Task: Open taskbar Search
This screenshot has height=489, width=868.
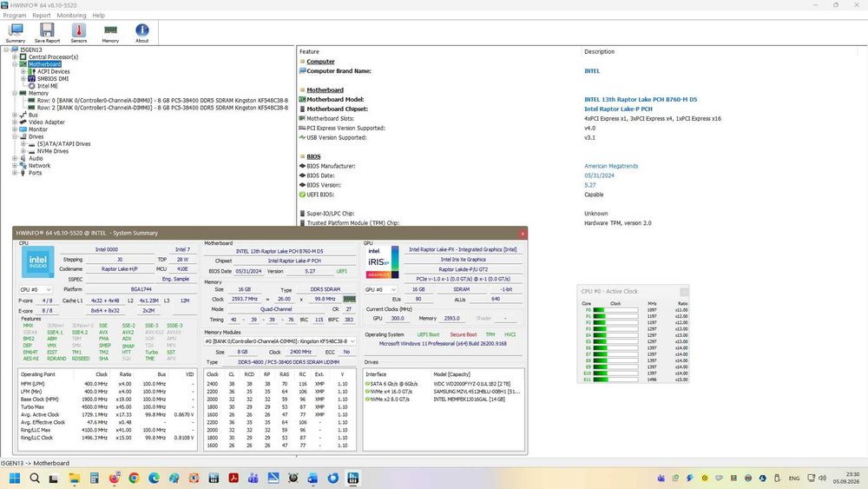Action: click(x=35, y=479)
